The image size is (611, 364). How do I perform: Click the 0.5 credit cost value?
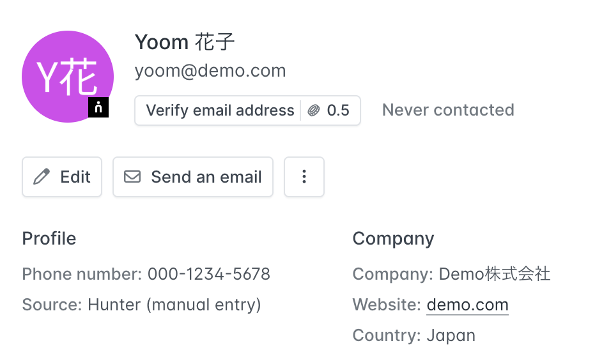pyautogui.click(x=338, y=110)
